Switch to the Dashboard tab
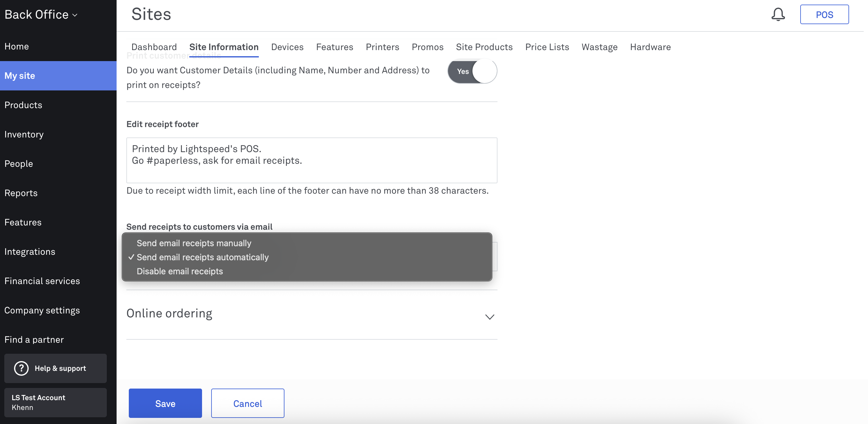The image size is (868, 424). pyautogui.click(x=154, y=47)
